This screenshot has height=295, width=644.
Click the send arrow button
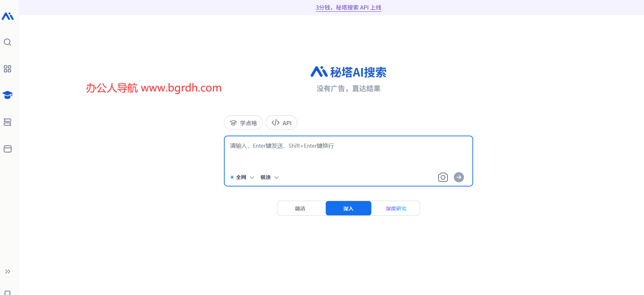click(x=459, y=177)
